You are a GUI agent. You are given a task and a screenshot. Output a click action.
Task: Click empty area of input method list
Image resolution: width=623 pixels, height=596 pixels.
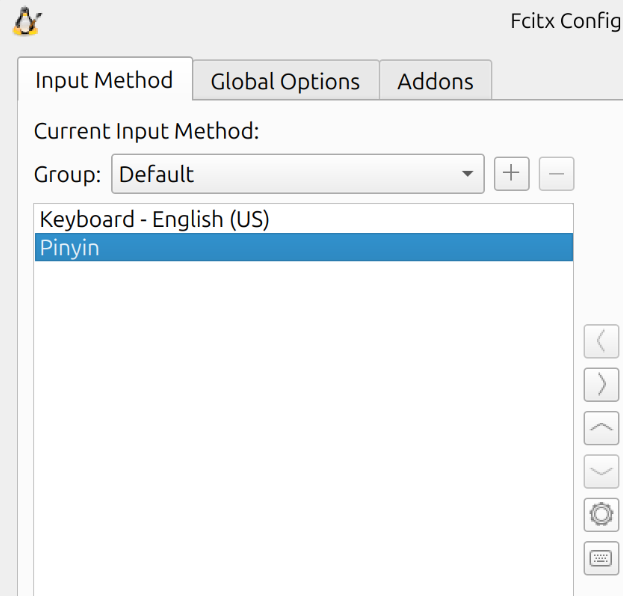300,420
